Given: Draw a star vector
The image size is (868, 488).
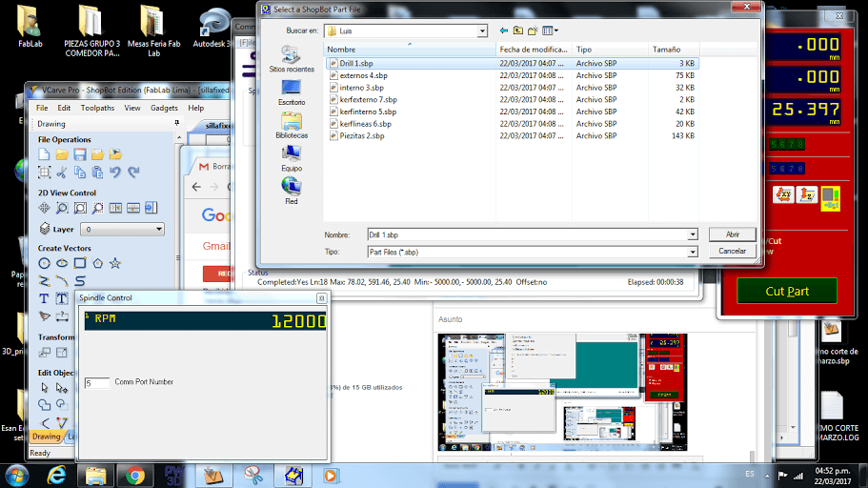Looking at the screenshot, I should tap(115, 263).
